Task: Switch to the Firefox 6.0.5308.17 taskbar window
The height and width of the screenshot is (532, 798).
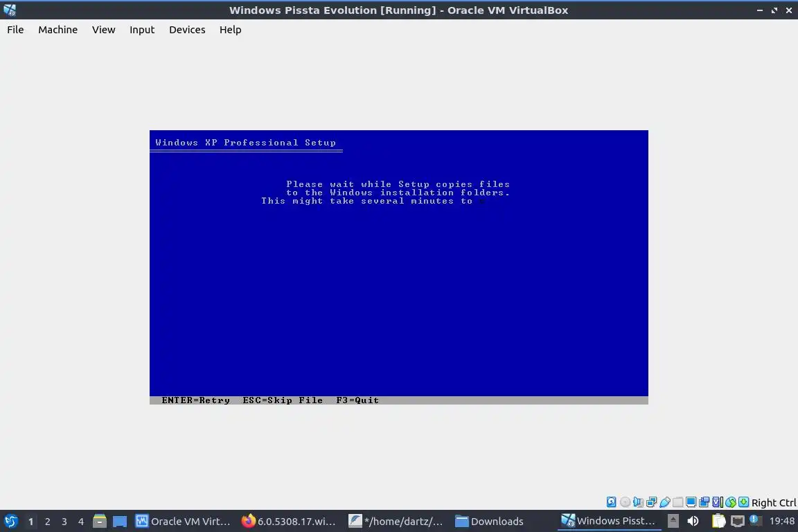Action: 289,522
